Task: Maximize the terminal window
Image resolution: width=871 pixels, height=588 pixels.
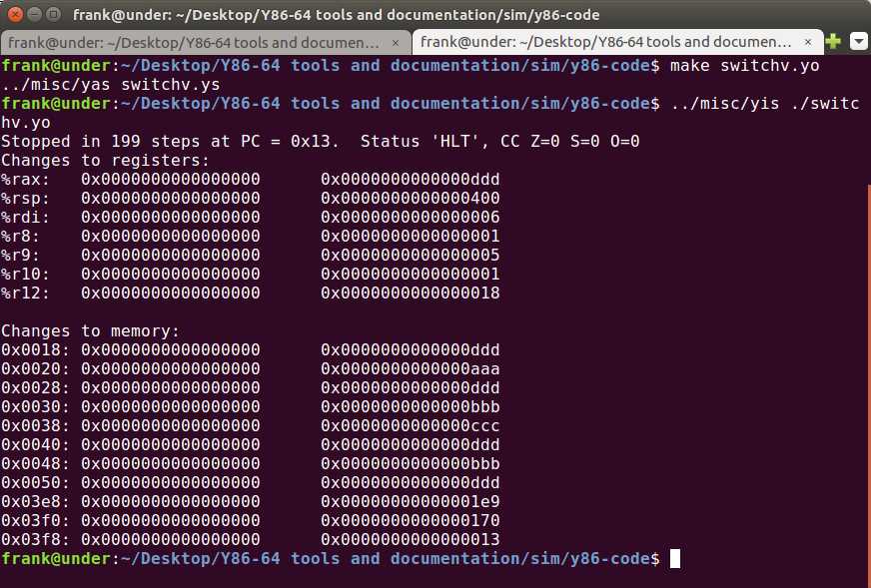Action: point(53,14)
